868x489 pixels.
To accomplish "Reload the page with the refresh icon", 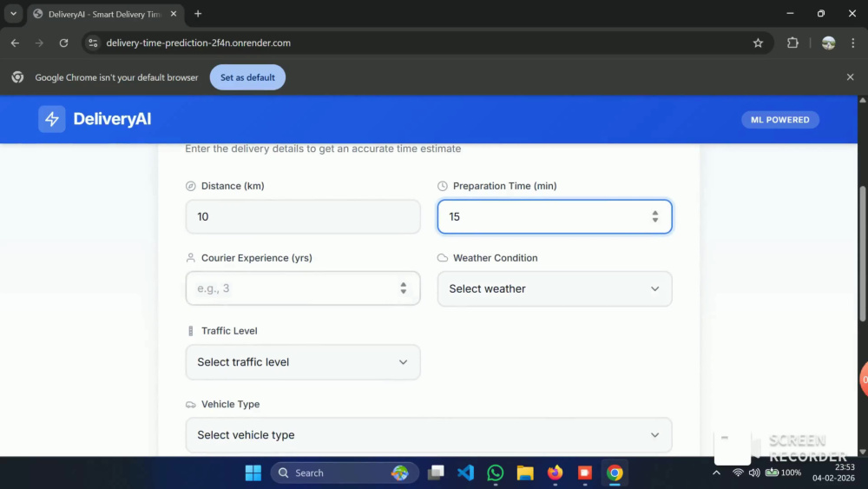I will point(63,43).
